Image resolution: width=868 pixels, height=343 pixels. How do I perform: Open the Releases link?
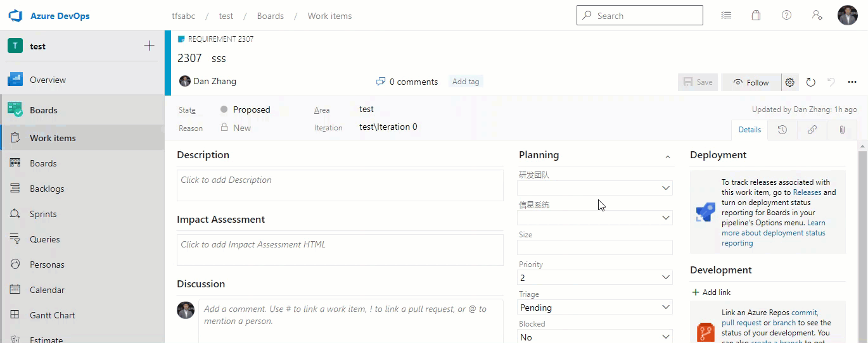click(807, 192)
